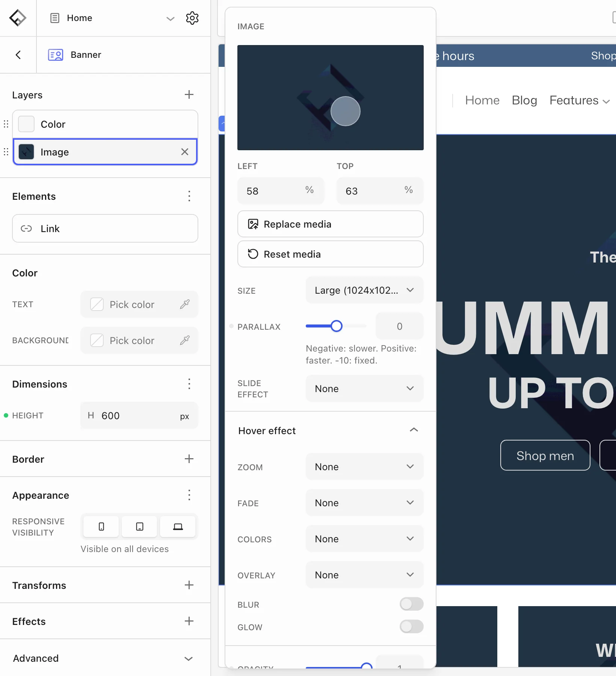Image resolution: width=616 pixels, height=676 pixels.
Task: Open page settings gear icon
Action: tap(192, 18)
